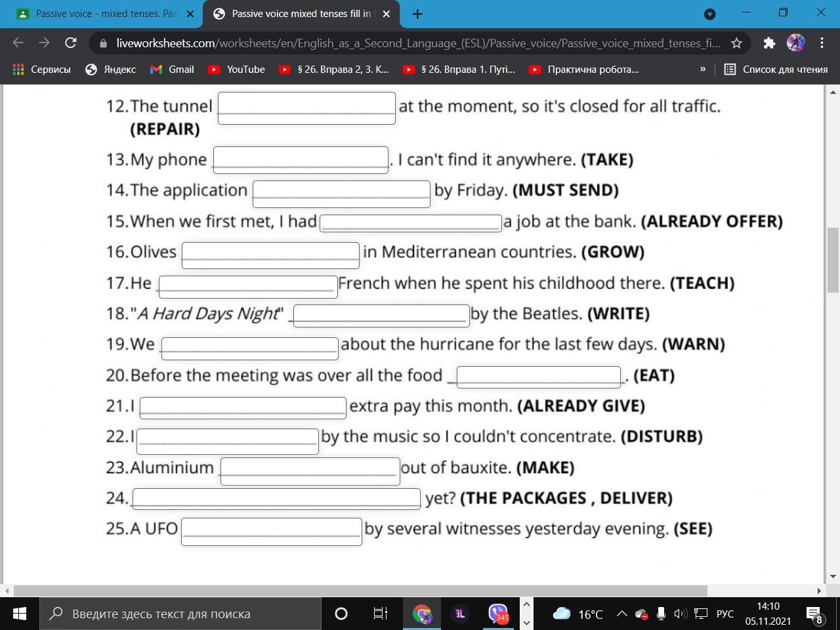This screenshot has height=630, width=840.
Task: Click the blank for sentence 19 (WARN)
Action: 250,348
